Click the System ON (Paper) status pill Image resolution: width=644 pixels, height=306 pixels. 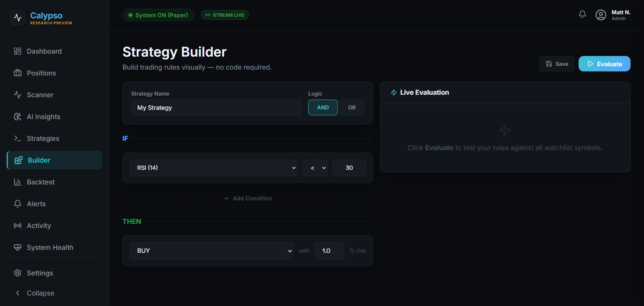(158, 14)
